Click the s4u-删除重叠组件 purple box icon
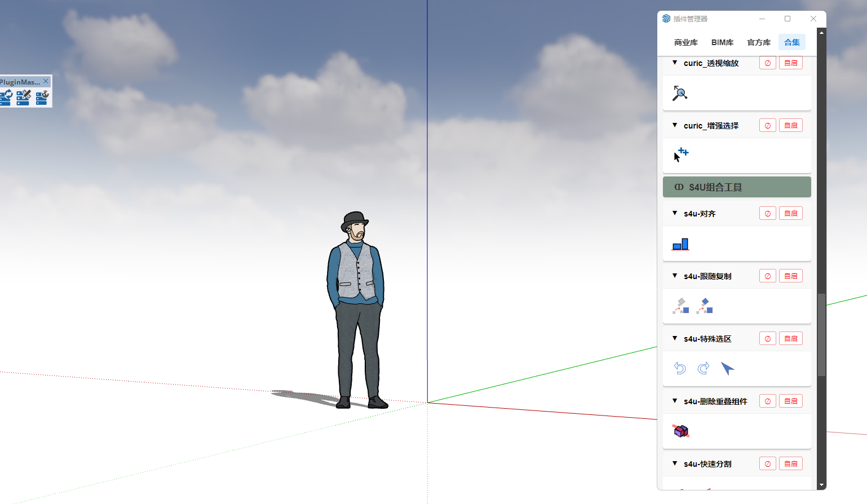The height and width of the screenshot is (504, 867). 681,431
